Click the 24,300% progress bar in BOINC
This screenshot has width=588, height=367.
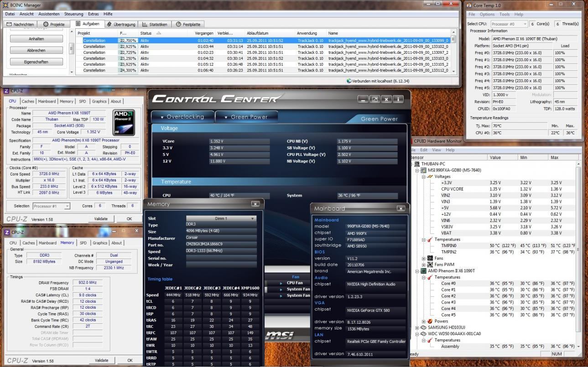point(128,70)
